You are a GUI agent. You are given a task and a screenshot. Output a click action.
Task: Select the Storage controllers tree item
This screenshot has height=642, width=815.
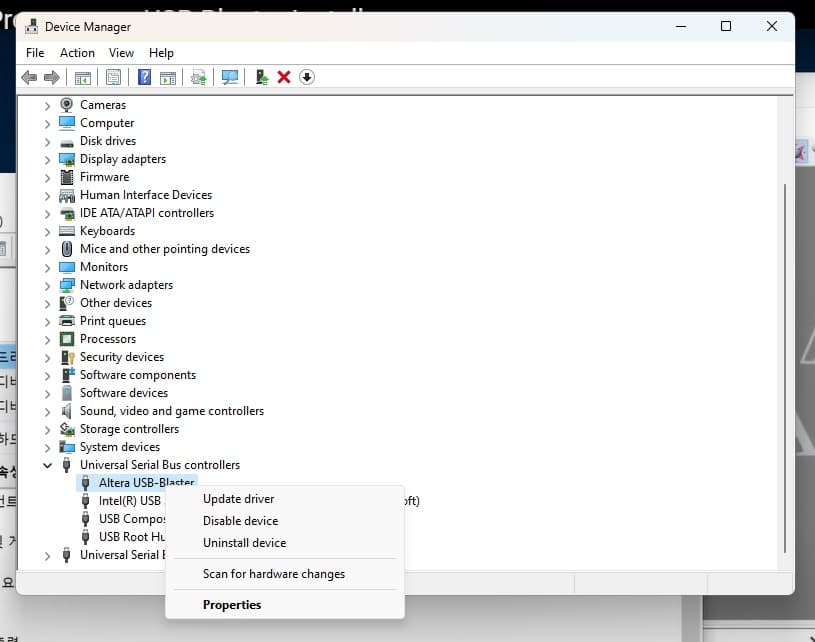pos(129,429)
